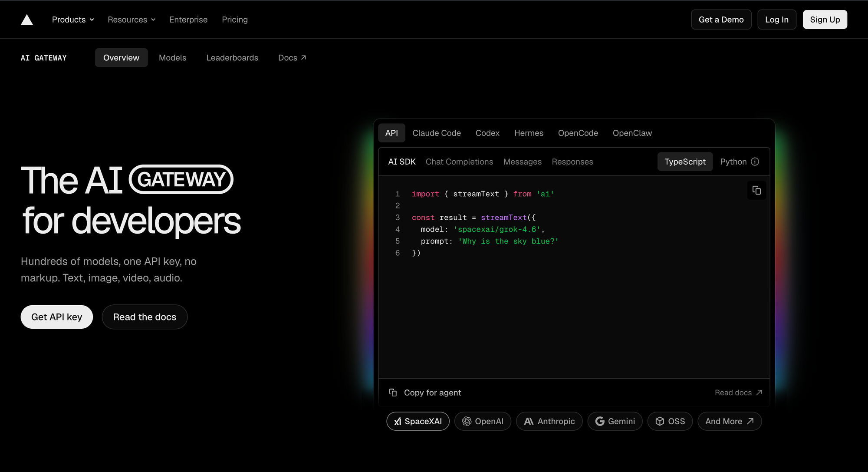The height and width of the screenshot is (472, 868).
Task: Go to the Leaderboards tab
Action: point(232,58)
